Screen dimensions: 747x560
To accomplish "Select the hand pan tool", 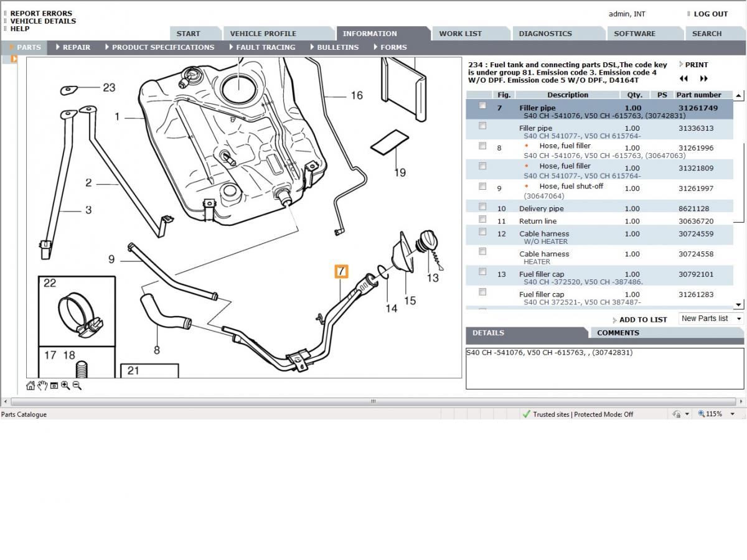I will [x=42, y=386].
